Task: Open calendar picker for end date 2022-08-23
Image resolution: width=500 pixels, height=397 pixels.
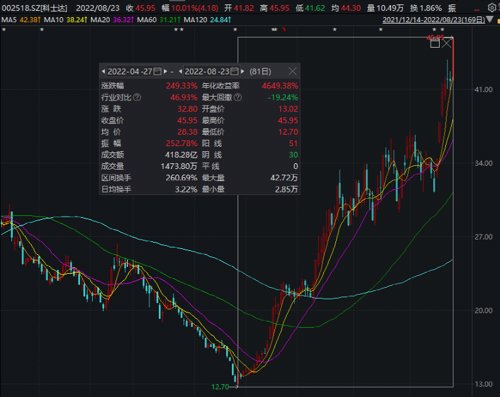Action: pyautogui.click(x=235, y=71)
